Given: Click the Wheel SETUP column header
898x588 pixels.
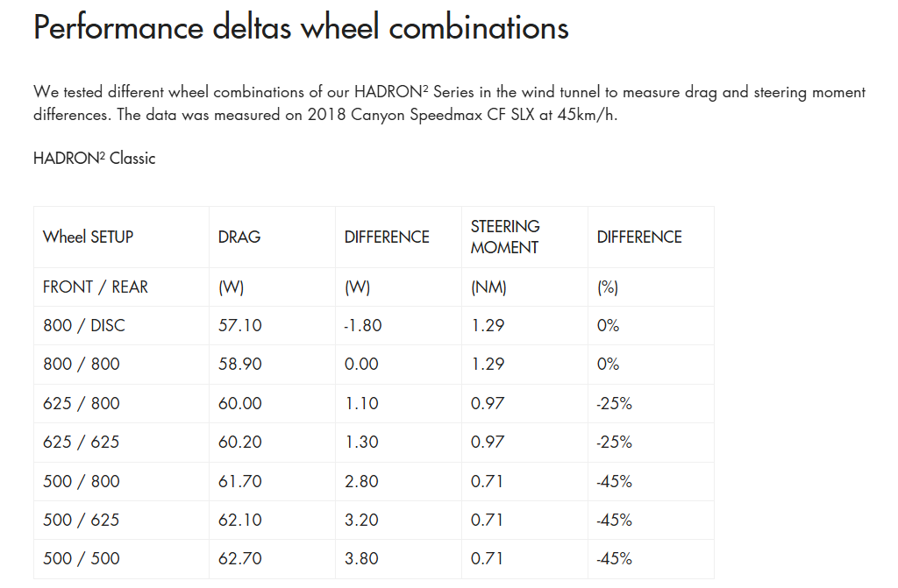Looking at the screenshot, I should coord(88,237).
